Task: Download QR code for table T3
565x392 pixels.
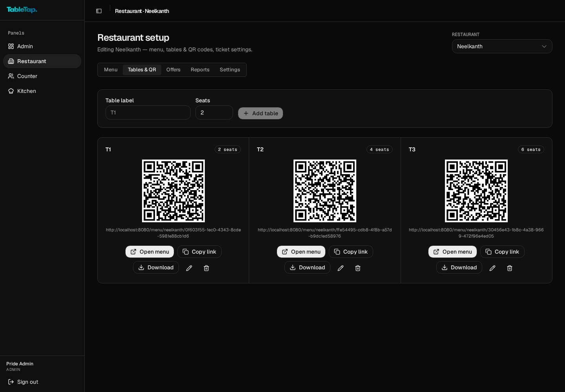Action: [459, 267]
